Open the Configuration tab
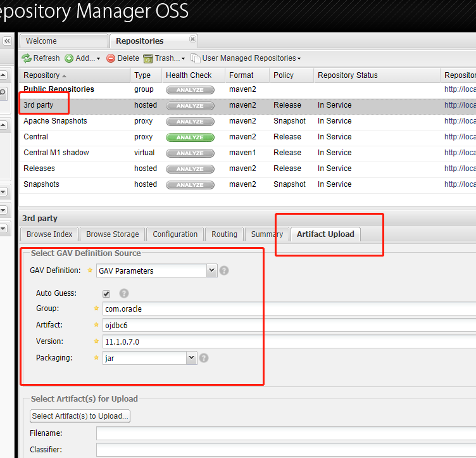Image resolution: width=476 pixels, height=458 pixels. 175,234
